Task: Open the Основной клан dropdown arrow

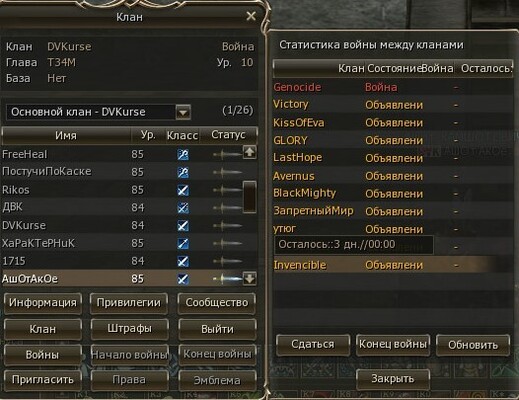Action: click(x=183, y=112)
